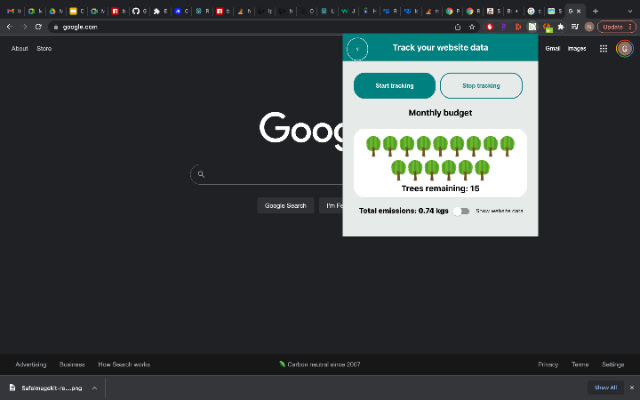Viewport: 640px width, 400px height.
Task: Open How Search works link
Action: (124, 364)
